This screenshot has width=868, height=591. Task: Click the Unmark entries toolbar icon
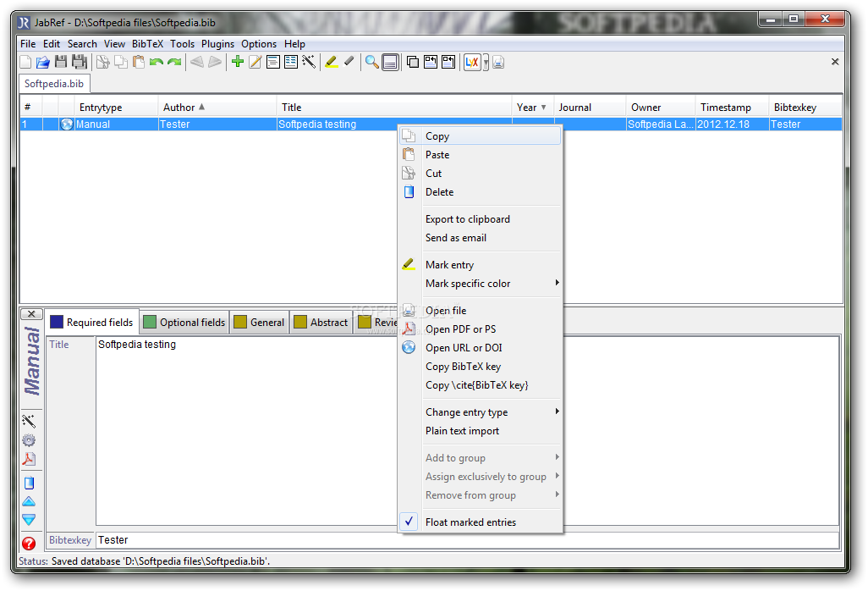349,62
